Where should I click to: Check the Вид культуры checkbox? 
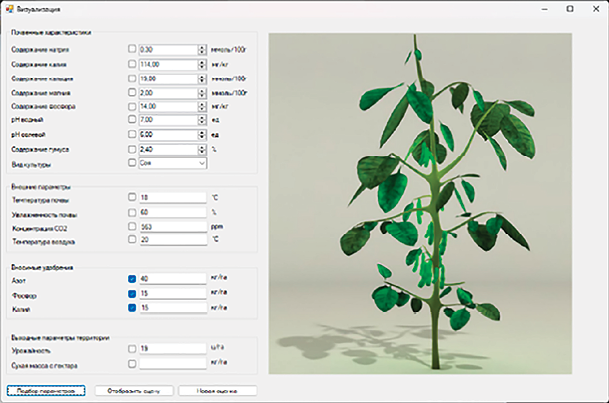click(132, 162)
